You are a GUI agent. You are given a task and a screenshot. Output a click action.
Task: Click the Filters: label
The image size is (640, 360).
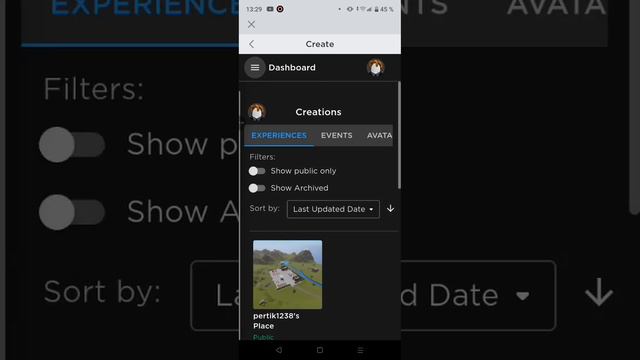point(262,157)
